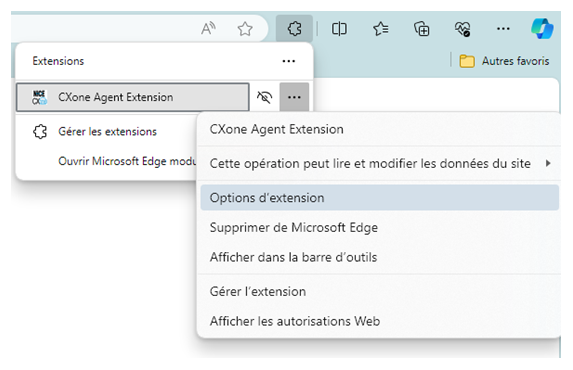Click the CXone NICE extension logo
The width and height of the screenshot is (573, 370).
[39, 97]
